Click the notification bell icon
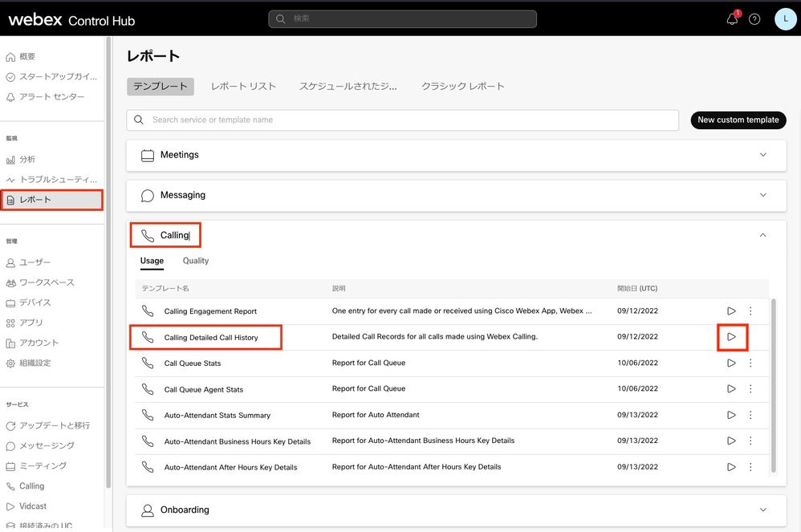This screenshot has width=801, height=532. pos(732,19)
